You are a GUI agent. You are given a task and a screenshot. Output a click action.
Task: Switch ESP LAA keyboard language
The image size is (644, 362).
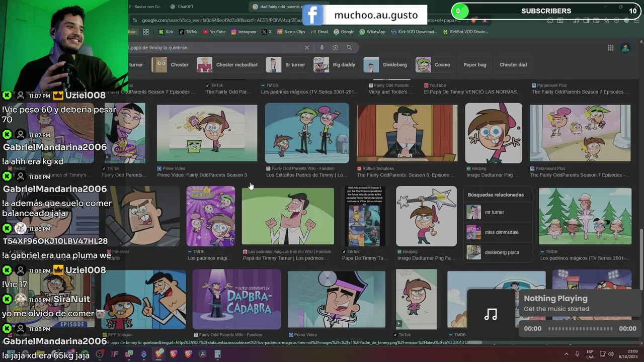coord(590,354)
